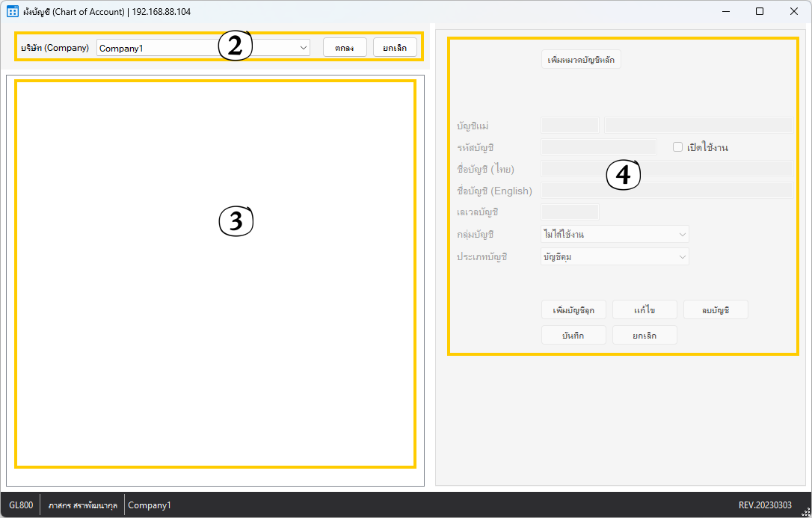This screenshot has width=812, height=518.
Task: Open the ประเภทบัญชี dropdown showing บัญชีคุม
Action: click(614, 257)
